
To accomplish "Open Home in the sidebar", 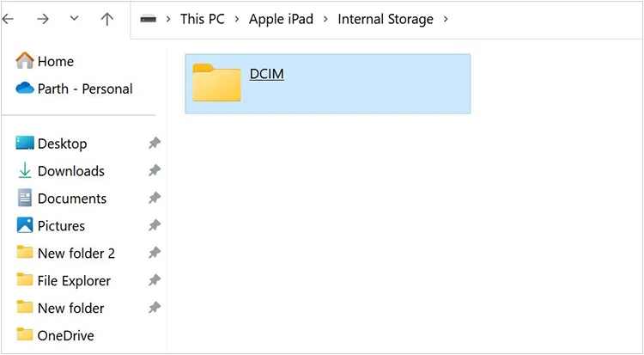I will pos(55,61).
